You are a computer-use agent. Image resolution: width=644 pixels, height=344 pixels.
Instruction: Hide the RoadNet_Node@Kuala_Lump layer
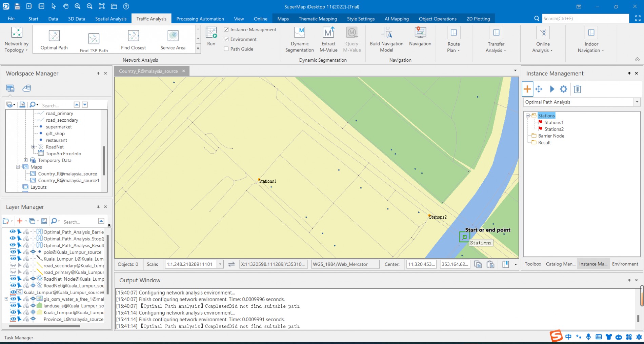click(13, 279)
